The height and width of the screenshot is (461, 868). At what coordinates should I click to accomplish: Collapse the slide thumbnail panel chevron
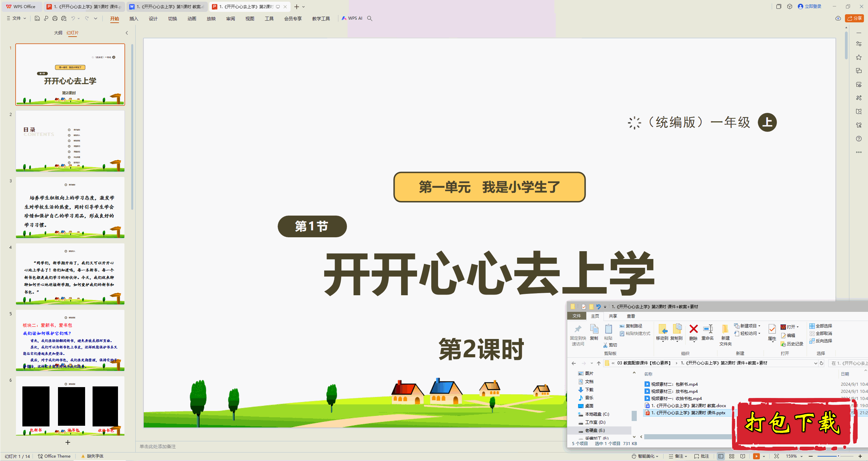click(x=127, y=33)
